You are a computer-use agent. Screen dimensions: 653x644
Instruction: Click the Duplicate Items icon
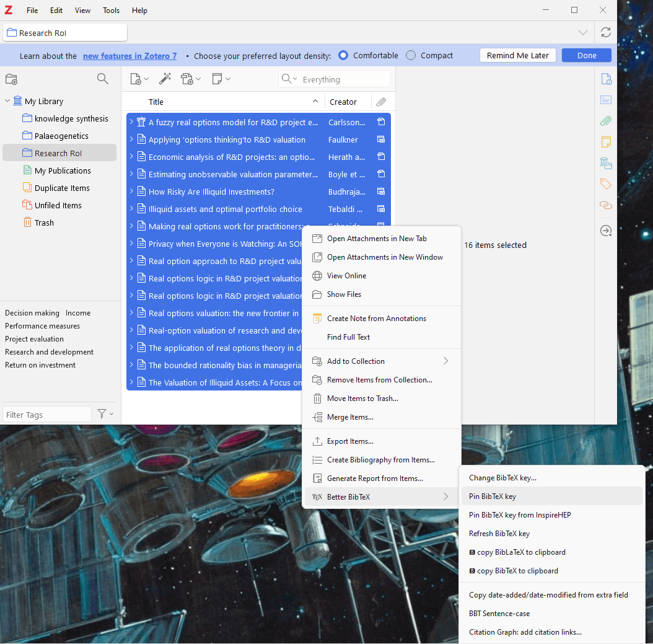(x=27, y=187)
